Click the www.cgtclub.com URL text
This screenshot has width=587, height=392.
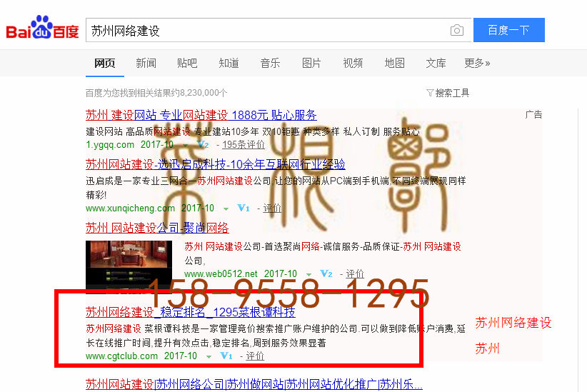[x=121, y=356]
